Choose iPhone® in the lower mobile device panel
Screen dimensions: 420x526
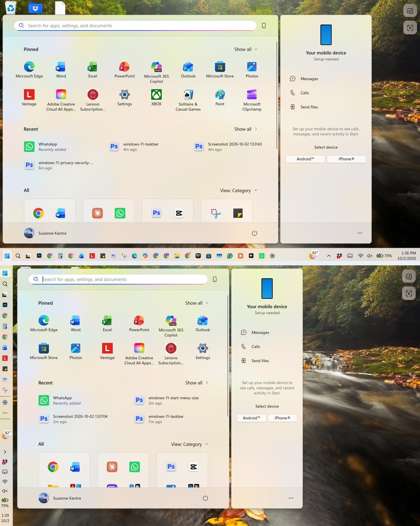coord(282,418)
